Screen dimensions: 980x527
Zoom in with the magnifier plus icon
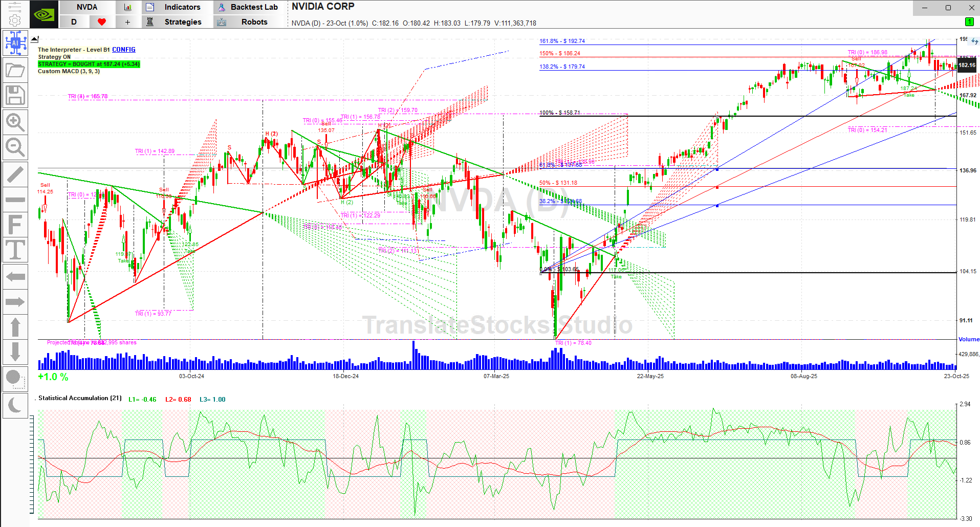tap(15, 122)
